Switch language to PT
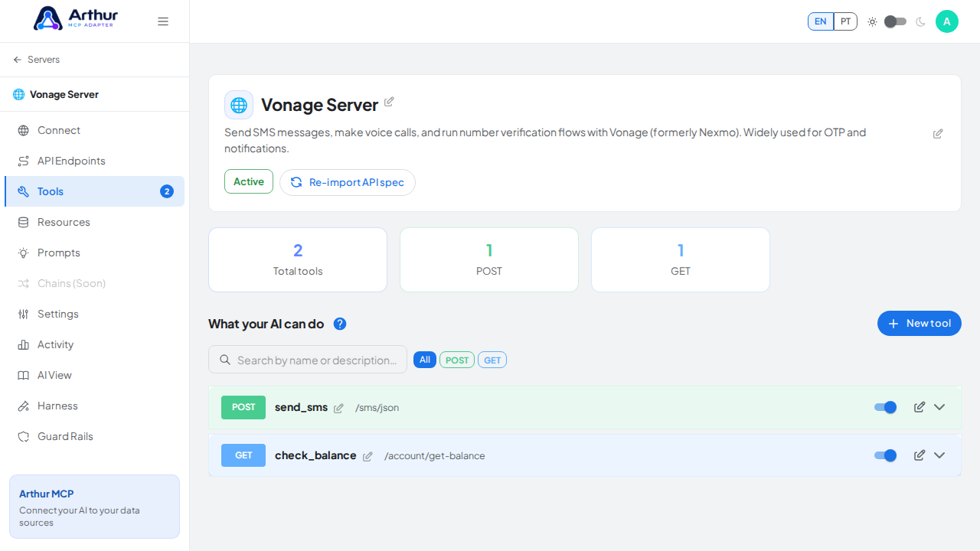The image size is (980, 551). 845,21
